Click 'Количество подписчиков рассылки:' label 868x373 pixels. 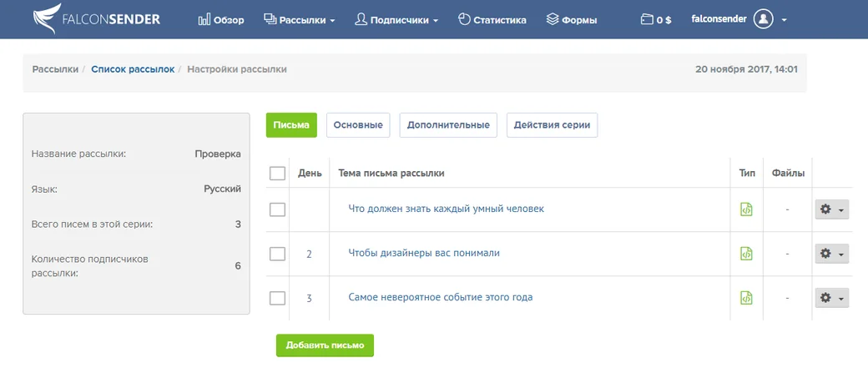click(89, 265)
